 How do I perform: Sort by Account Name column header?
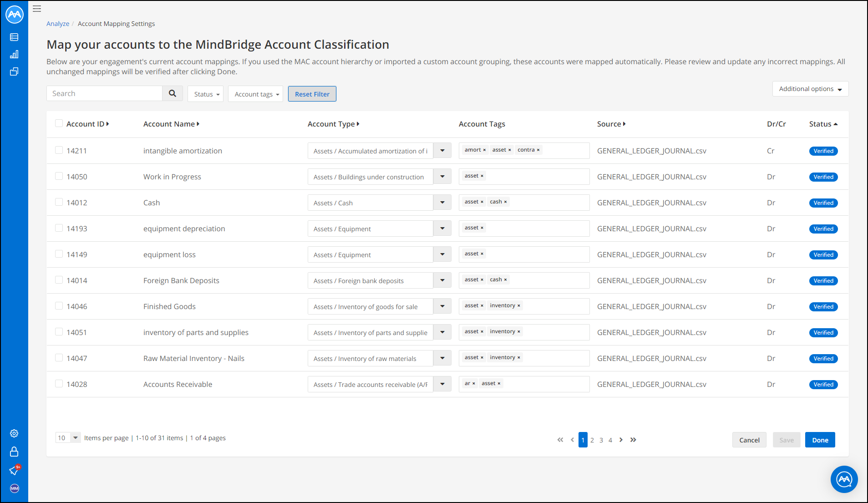[171, 124]
